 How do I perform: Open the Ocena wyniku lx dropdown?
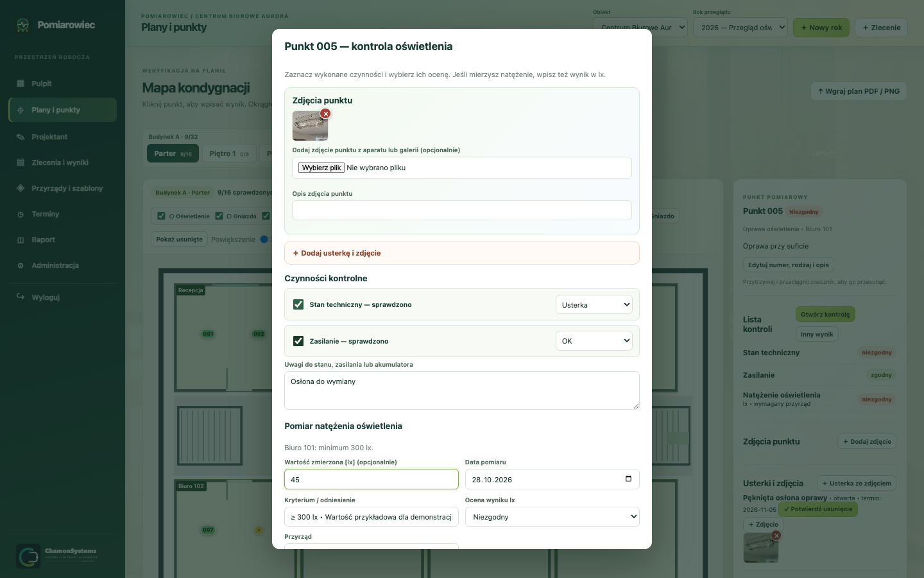552,516
